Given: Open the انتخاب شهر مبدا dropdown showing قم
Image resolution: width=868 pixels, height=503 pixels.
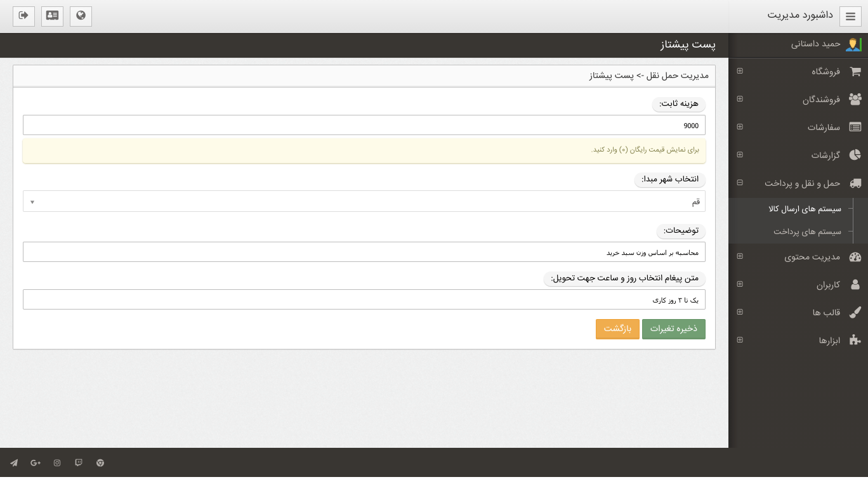Looking at the screenshot, I should pyautogui.click(x=364, y=202).
